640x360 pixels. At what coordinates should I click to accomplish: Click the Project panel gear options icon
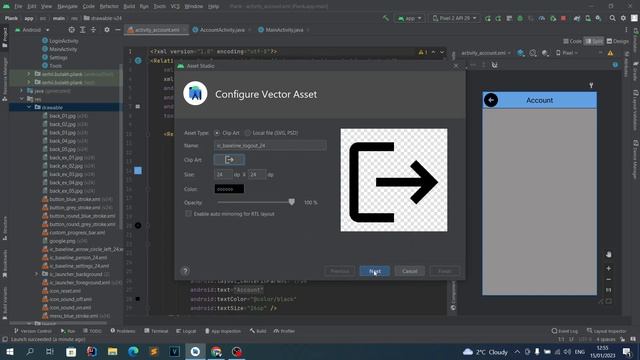click(107, 30)
